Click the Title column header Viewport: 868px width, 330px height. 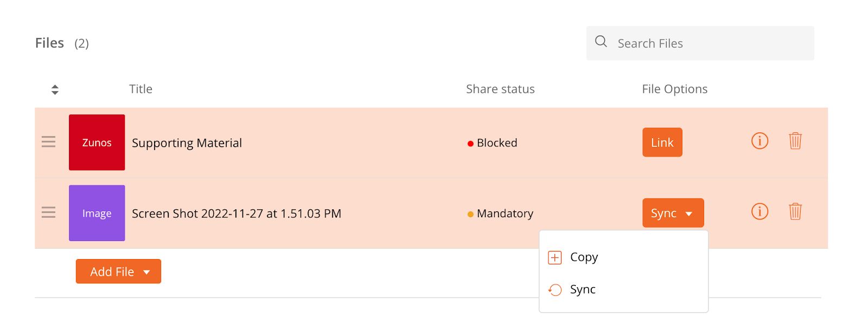[x=141, y=89]
